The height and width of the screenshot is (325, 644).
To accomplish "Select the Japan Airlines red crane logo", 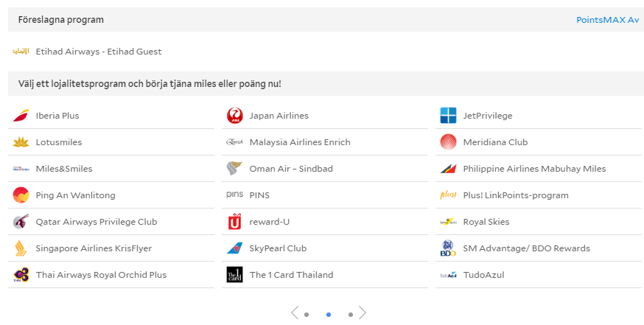I will pos(234,116).
